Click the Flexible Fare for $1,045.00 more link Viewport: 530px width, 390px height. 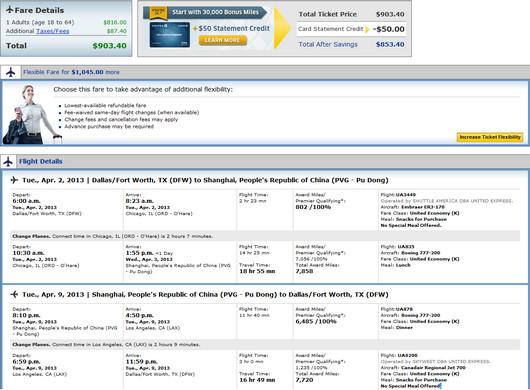click(71, 72)
